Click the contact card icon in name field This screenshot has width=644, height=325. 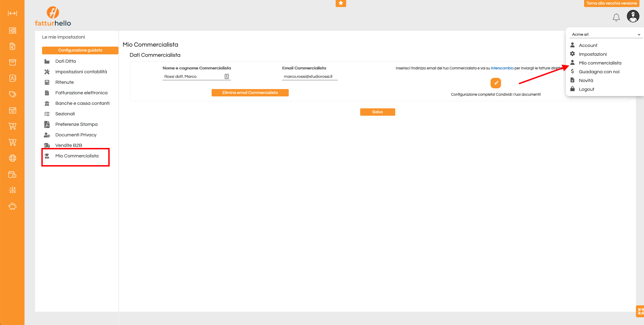[x=227, y=76]
